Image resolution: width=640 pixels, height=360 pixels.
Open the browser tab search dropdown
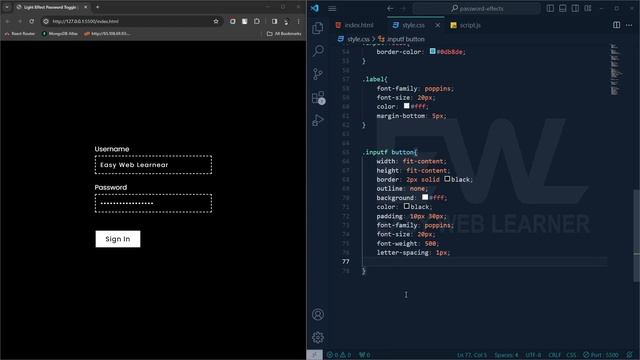[x=7, y=7]
